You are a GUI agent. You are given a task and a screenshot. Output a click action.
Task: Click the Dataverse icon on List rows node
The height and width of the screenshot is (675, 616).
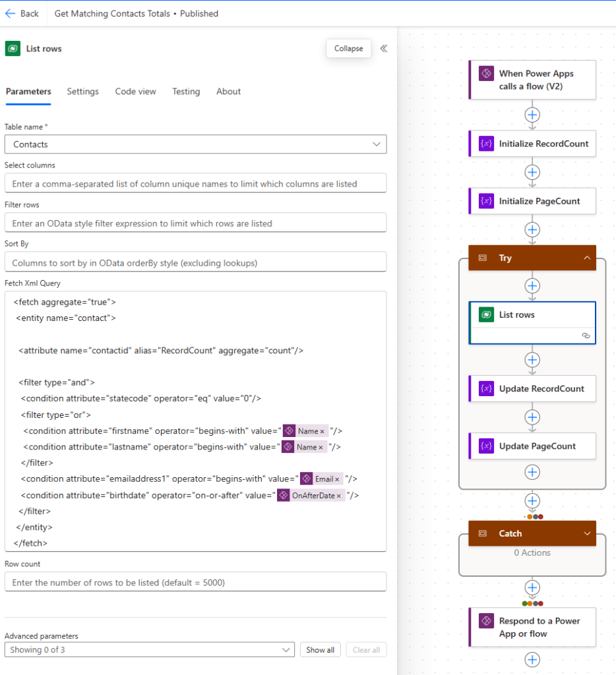click(486, 314)
